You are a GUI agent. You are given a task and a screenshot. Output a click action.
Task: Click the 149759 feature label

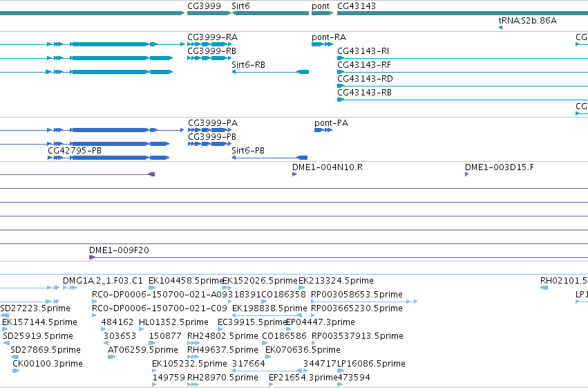[x=169, y=378]
